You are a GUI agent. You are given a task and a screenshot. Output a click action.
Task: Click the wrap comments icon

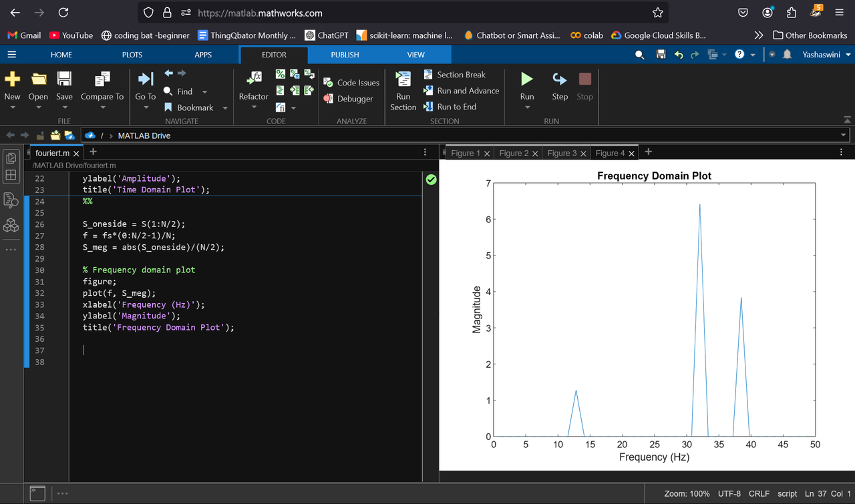click(309, 74)
